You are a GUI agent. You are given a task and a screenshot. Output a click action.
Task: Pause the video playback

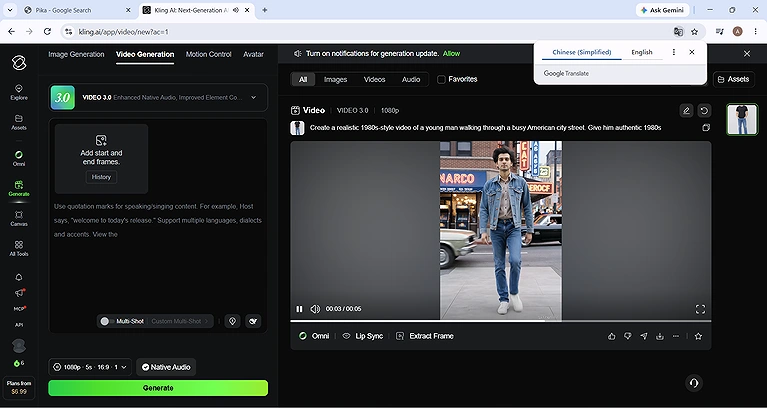click(299, 309)
